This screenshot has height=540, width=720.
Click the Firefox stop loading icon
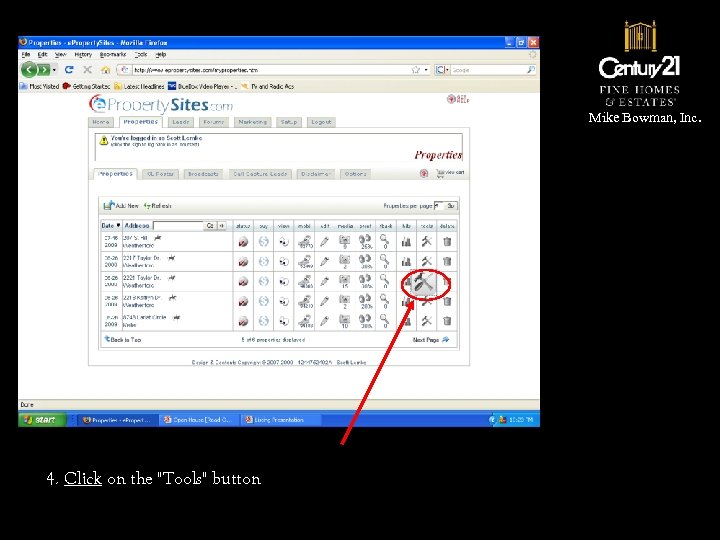point(87,70)
